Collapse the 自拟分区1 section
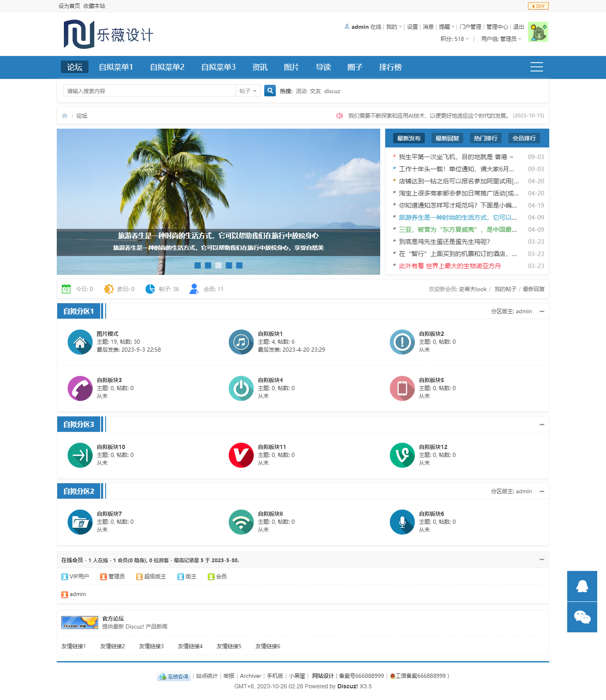This screenshot has width=606, height=700. click(x=542, y=312)
